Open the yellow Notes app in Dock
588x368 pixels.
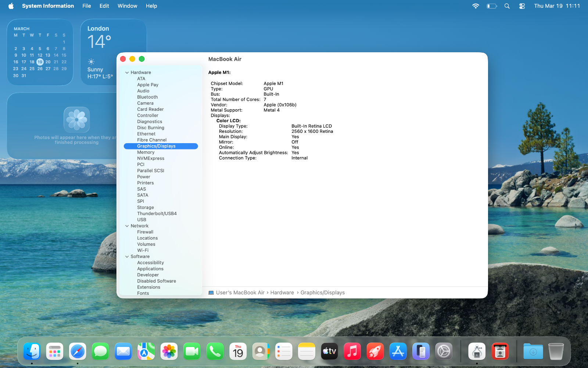306,352
